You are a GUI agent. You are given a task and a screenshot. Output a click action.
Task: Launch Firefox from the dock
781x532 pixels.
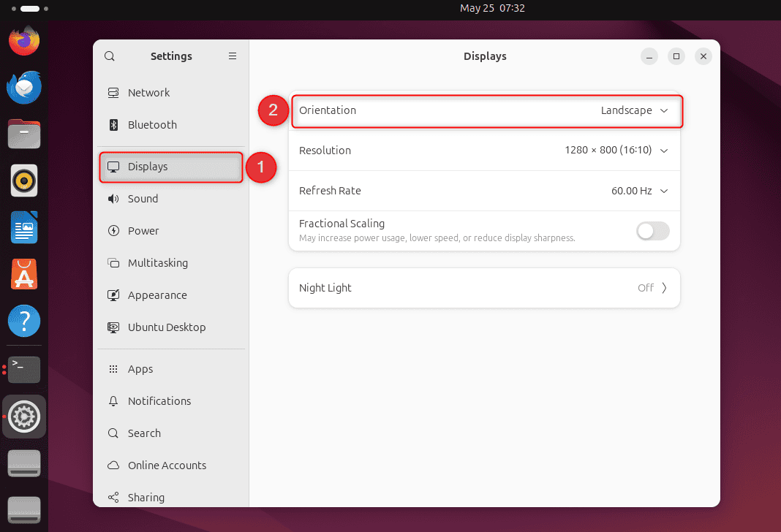24,40
